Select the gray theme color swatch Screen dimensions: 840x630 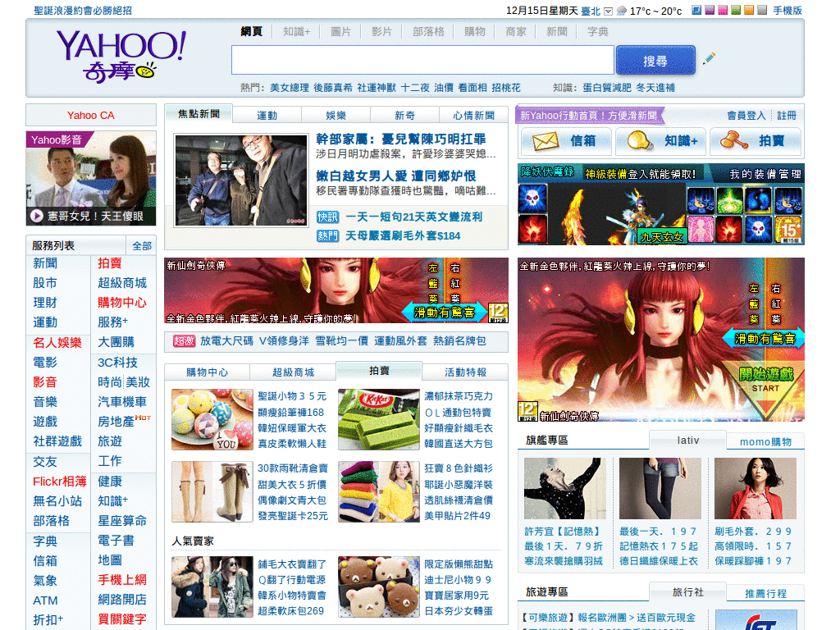coord(762,10)
